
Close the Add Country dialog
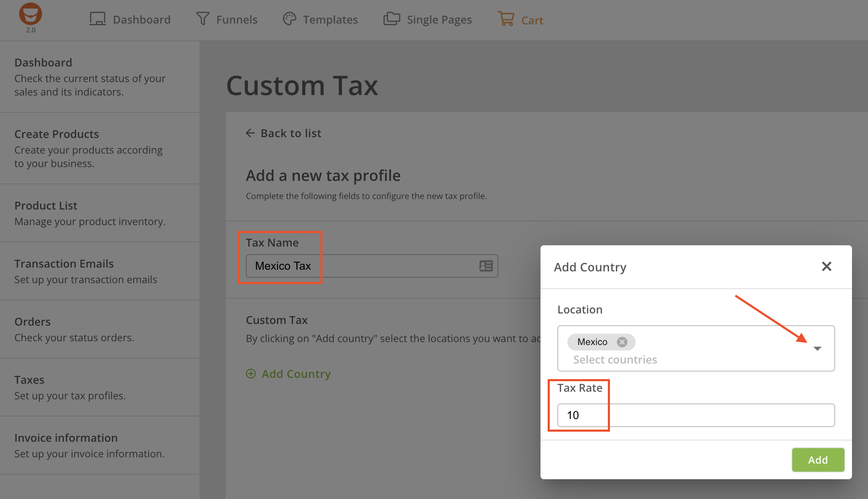pos(826,266)
